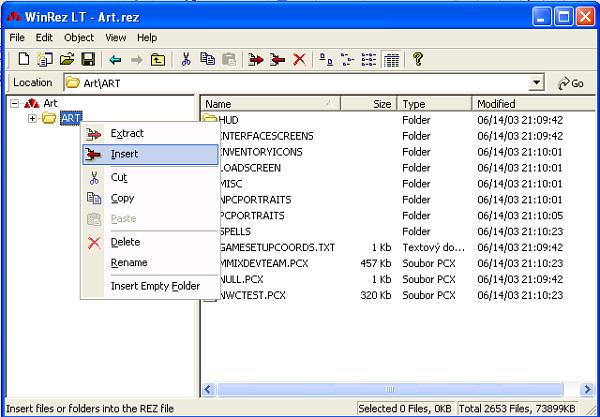This screenshot has height=417, width=600.
Task: Click the WinRez logo in the title bar
Action: coord(14,17)
